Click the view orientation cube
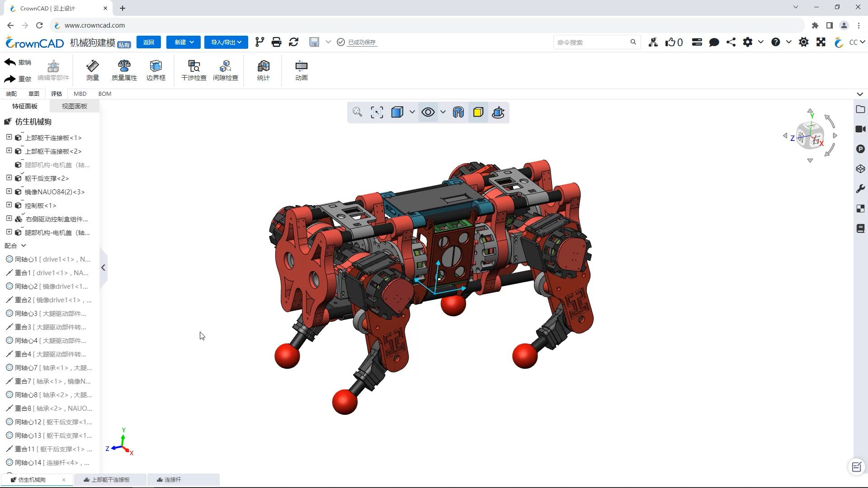 [810, 136]
